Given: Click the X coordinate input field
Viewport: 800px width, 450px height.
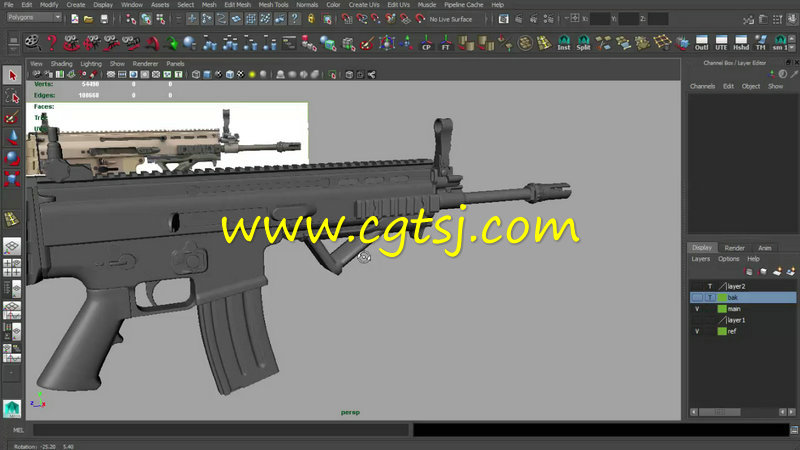Looking at the screenshot, I should (600, 19).
